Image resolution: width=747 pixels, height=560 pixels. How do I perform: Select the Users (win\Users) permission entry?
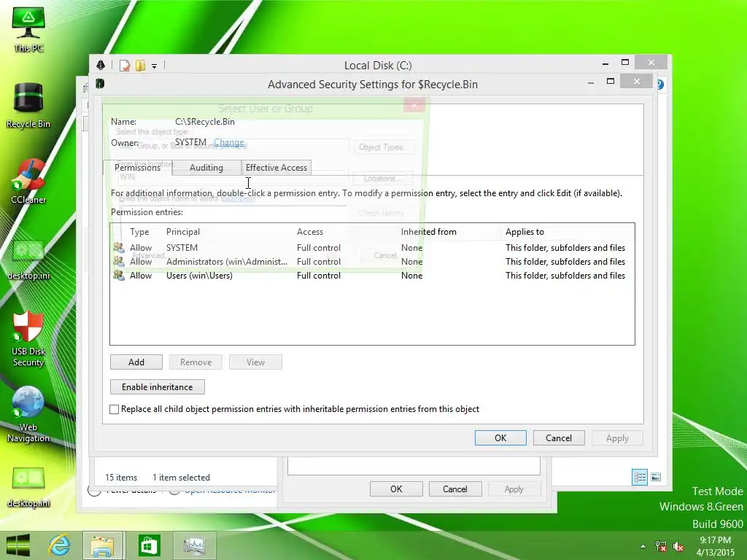tap(371, 275)
